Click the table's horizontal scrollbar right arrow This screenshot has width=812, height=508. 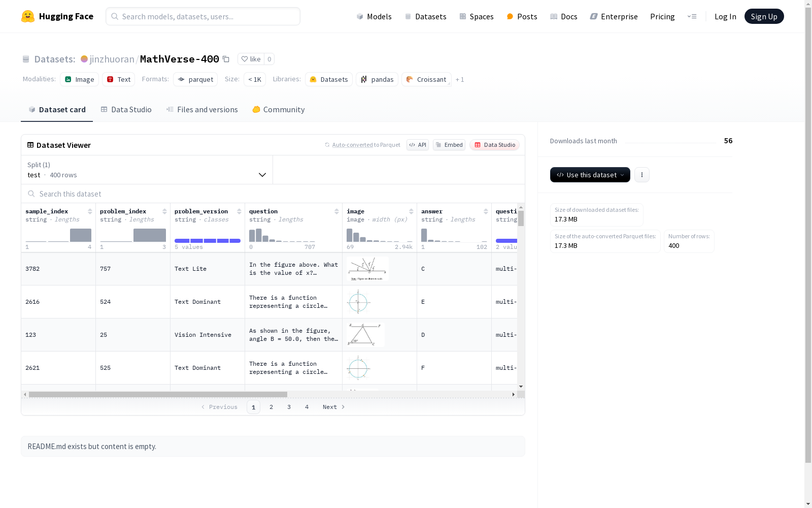point(514,394)
